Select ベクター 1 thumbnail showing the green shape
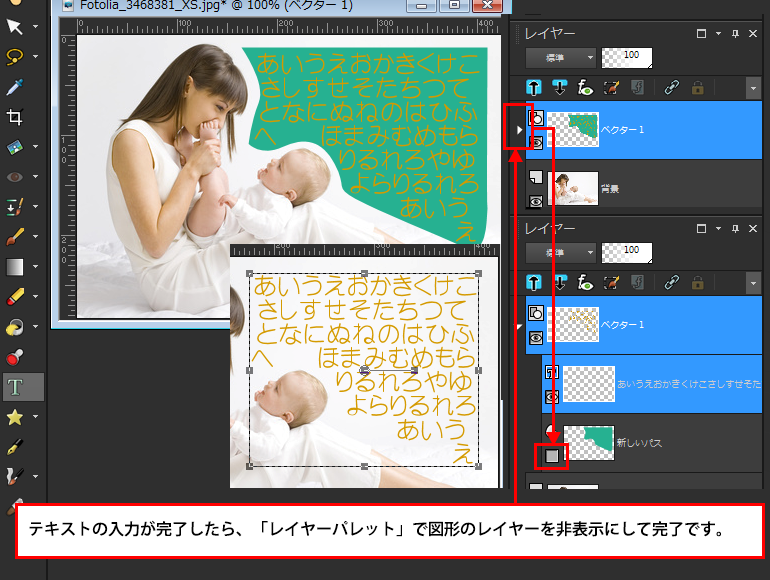770x580 pixels. 573,130
